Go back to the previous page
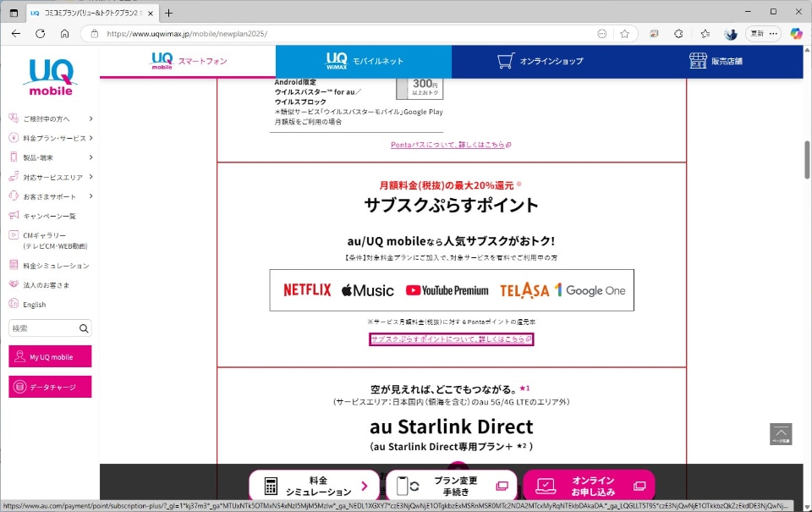This screenshot has height=512, width=812. [x=16, y=34]
